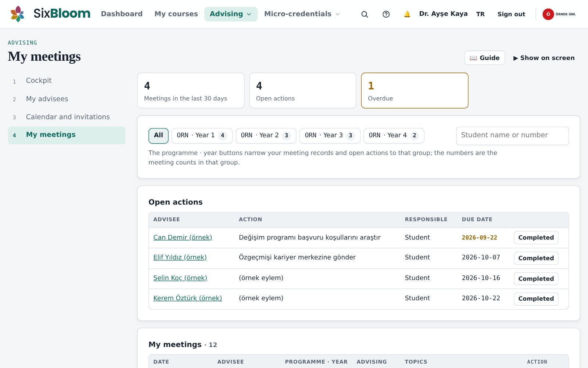Mark Can Demir's action Completed
This screenshot has height=368, width=588.
coord(536,238)
